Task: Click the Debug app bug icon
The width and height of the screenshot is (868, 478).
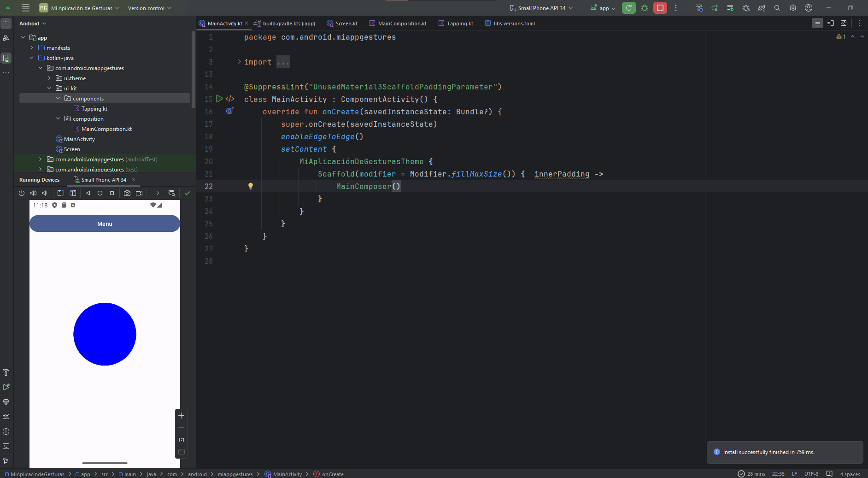Action: [645, 8]
